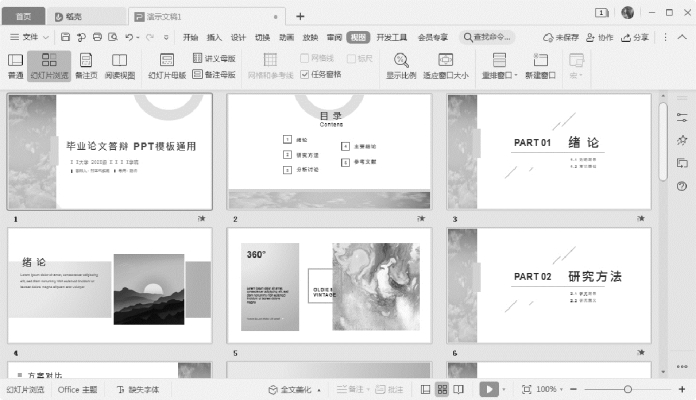Open the 开始 ribbon tab
The image size is (696, 400).
click(x=190, y=37)
